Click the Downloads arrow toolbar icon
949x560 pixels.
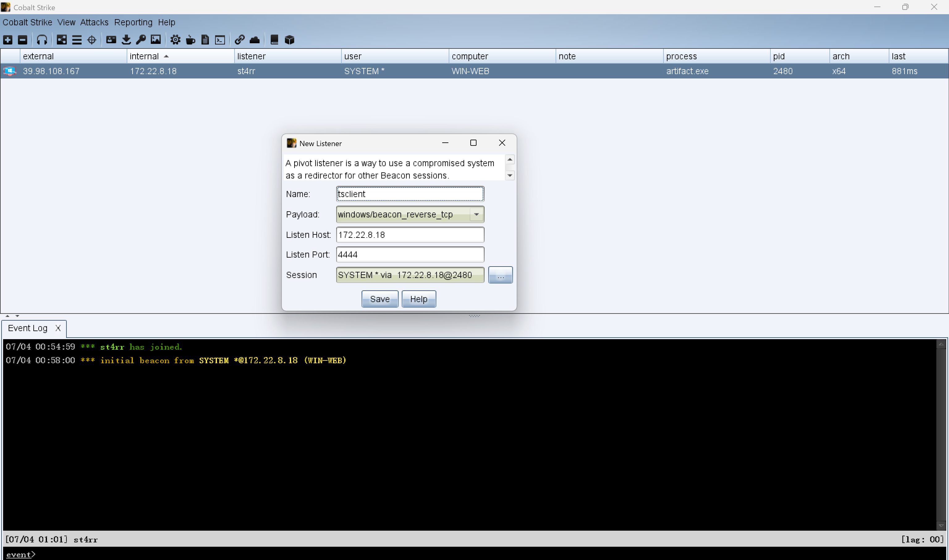tap(126, 40)
